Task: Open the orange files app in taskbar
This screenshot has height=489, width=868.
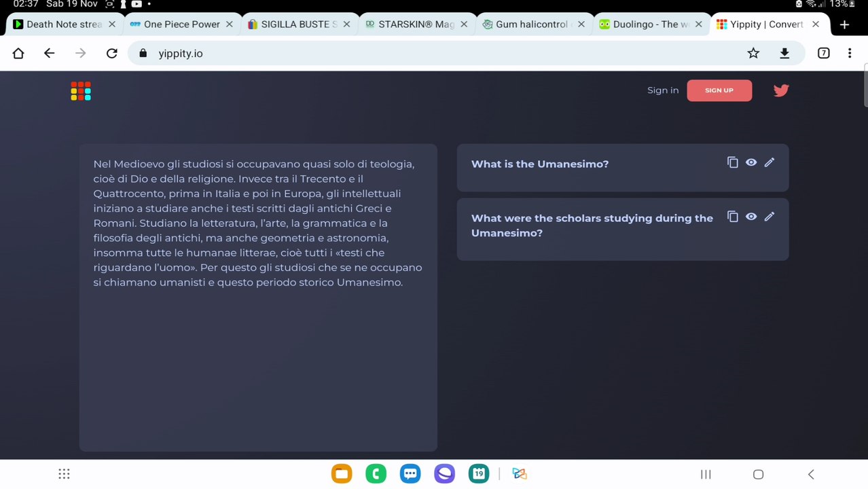Action: (342, 474)
